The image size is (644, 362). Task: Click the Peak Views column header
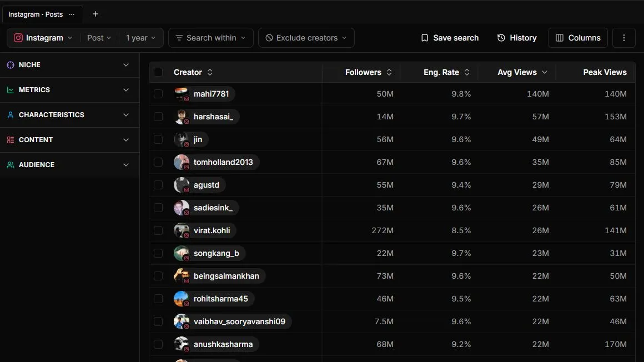[605, 72]
